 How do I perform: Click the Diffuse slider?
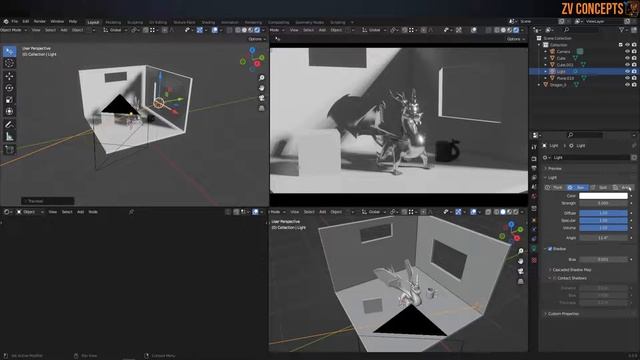[x=603, y=213]
